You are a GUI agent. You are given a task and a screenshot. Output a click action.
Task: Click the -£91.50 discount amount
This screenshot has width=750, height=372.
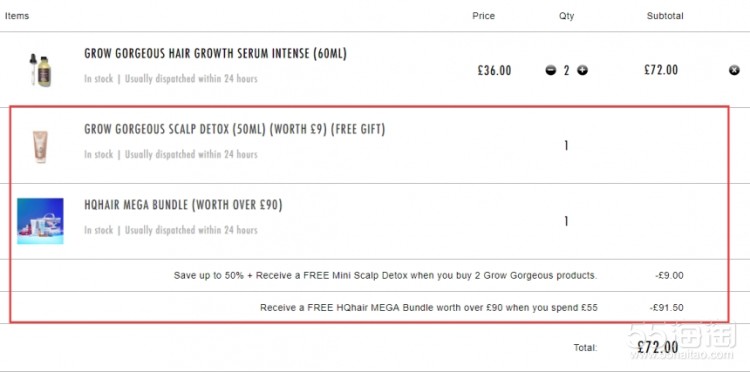(x=667, y=307)
